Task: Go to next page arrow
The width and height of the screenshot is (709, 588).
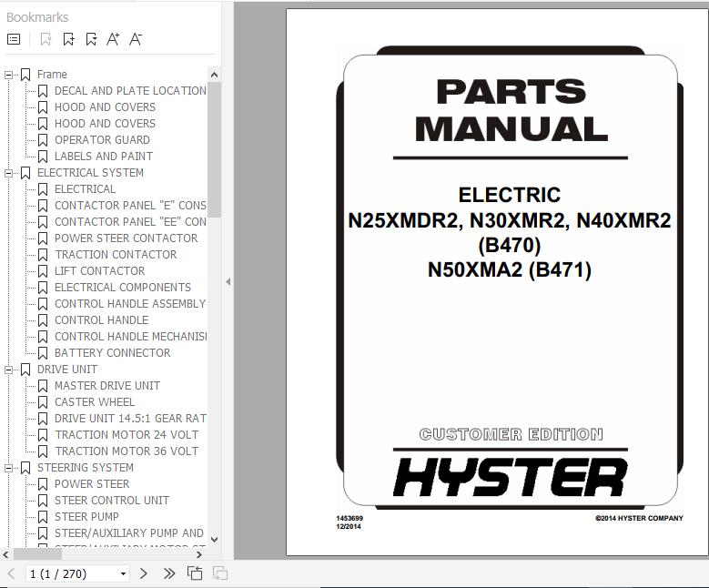Action: pos(143,573)
